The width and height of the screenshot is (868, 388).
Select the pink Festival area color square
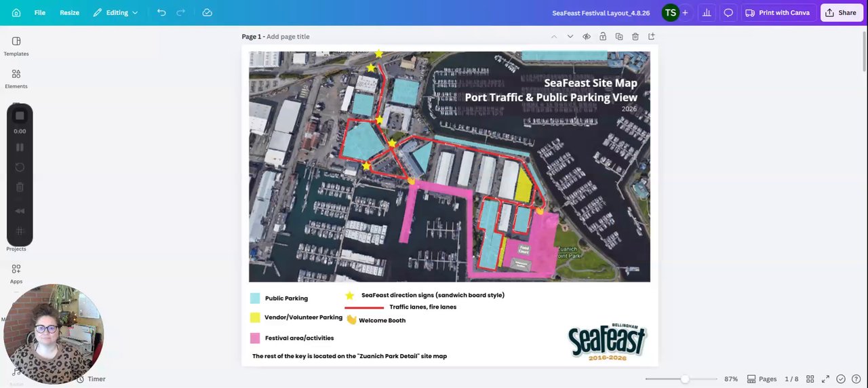click(x=255, y=338)
